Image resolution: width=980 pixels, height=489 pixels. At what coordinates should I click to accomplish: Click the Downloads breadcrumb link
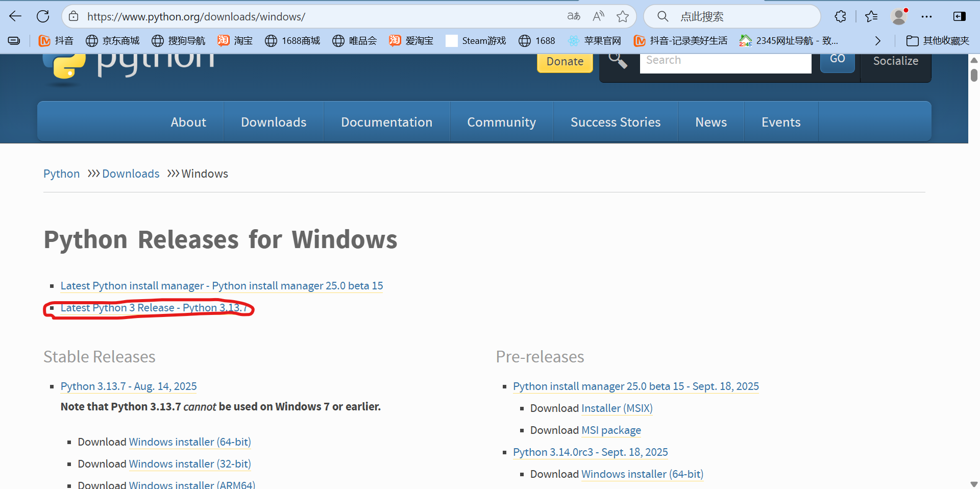(131, 174)
